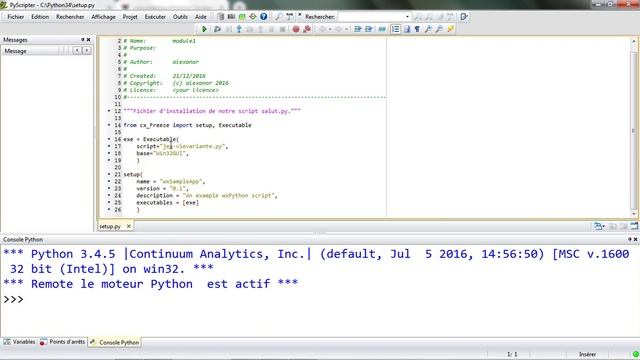Open the Edition menu

tap(40, 17)
